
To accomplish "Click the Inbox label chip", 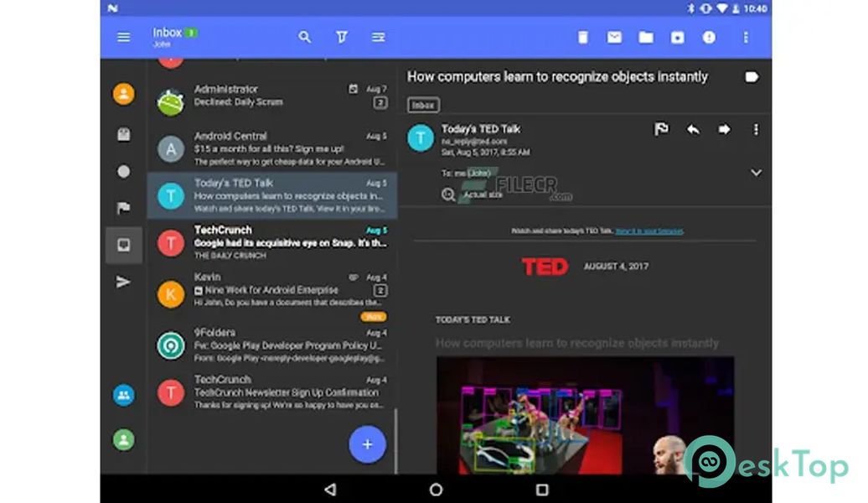I will click(423, 105).
